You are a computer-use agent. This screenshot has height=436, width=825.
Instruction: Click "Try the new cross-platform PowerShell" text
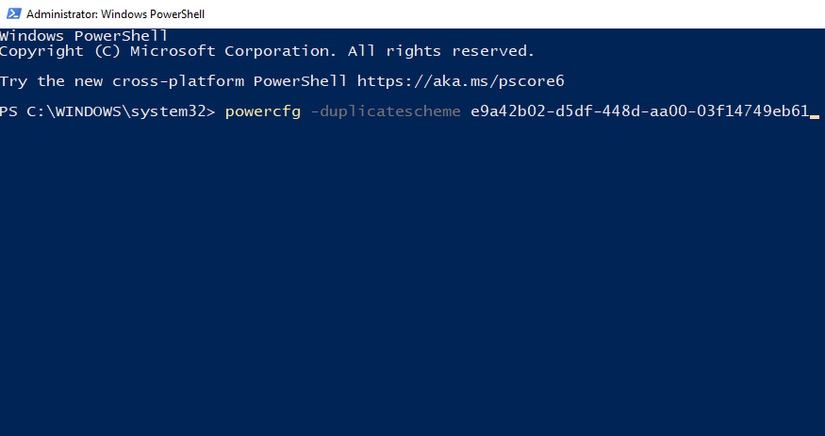[x=174, y=80]
